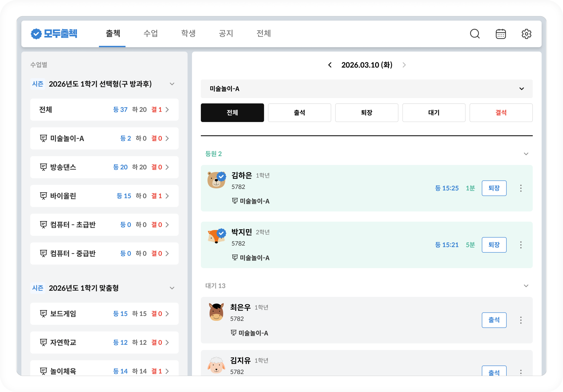
Task: Collapse 2026년도 1학기 맞춤형 season
Action: [172, 288]
